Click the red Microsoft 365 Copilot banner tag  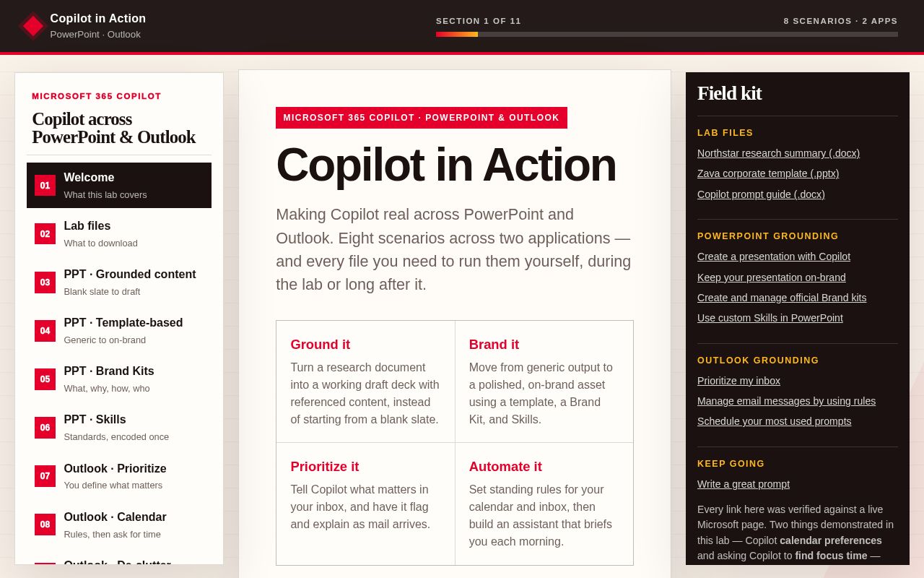422,118
